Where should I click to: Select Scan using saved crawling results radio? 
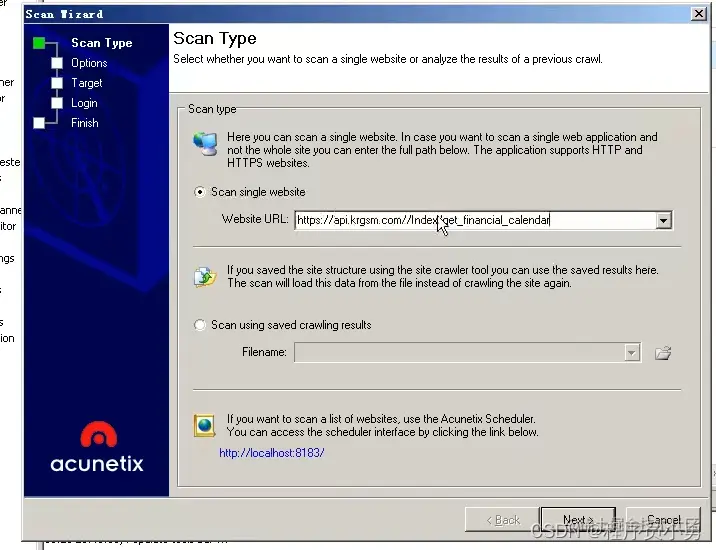200,325
